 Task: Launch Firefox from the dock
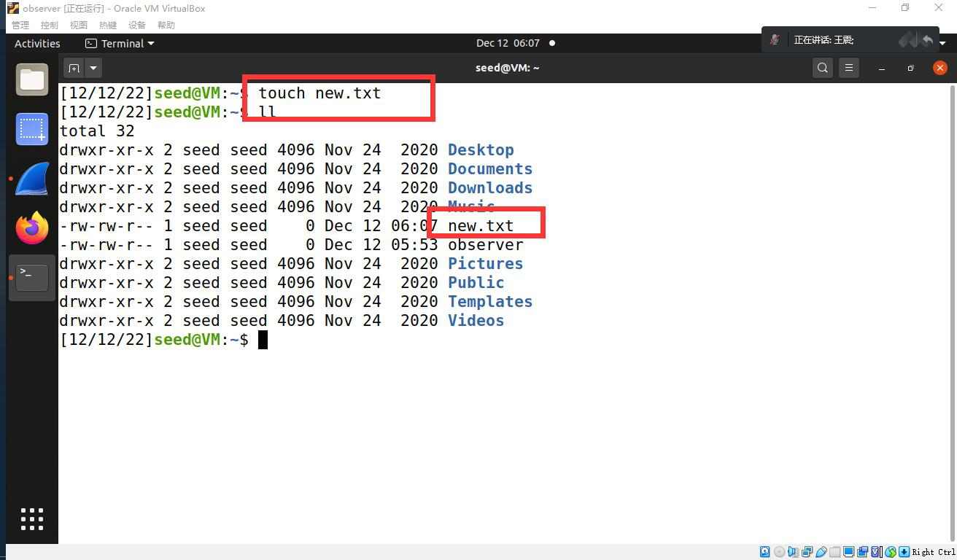[32, 227]
